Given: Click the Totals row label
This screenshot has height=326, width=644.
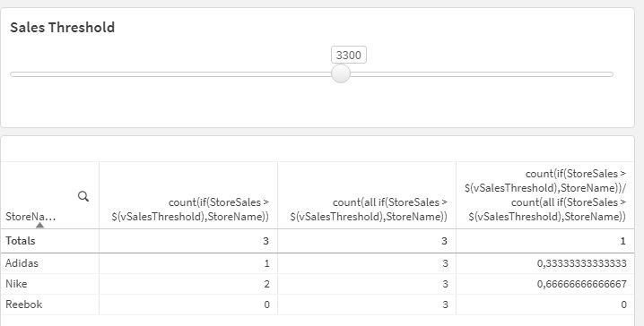Looking at the screenshot, I should [20, 241].
